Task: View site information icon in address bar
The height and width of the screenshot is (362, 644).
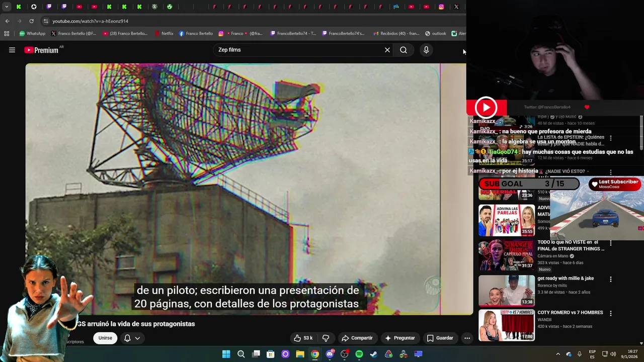Action: [x=46, y=21]
